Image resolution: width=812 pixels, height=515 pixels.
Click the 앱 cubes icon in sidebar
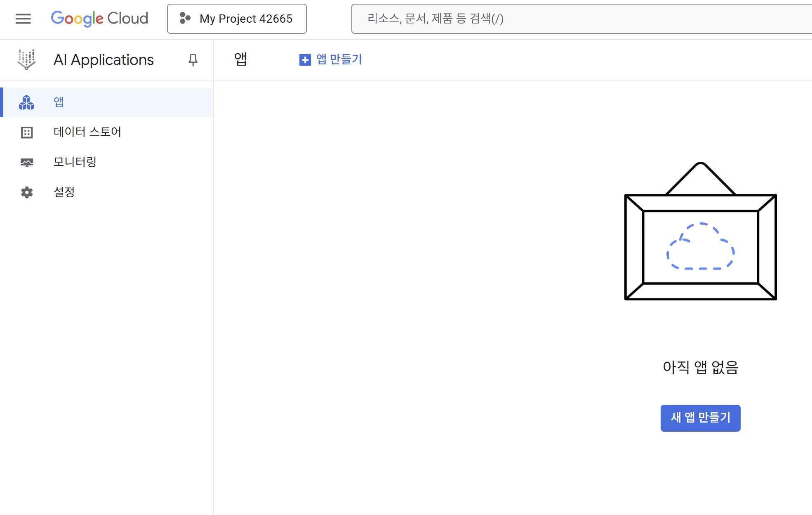click(27, 102)
